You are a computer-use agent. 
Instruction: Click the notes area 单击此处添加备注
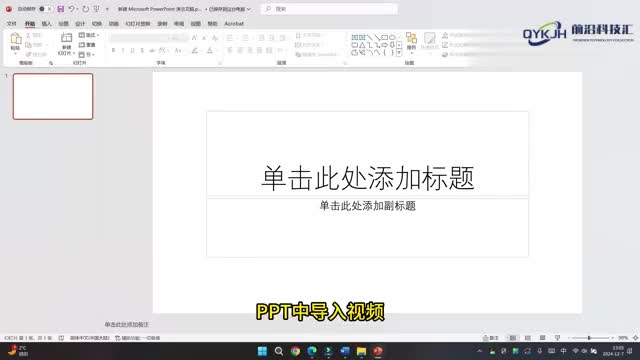[x=127, y=324]
